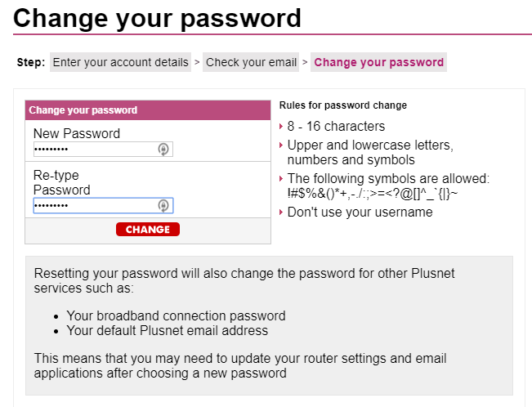Image resolution: width=532 pixels, height=407 pixels.
Task: Click the New Password label
Action: pyautogui.click(x=77, y=133)
